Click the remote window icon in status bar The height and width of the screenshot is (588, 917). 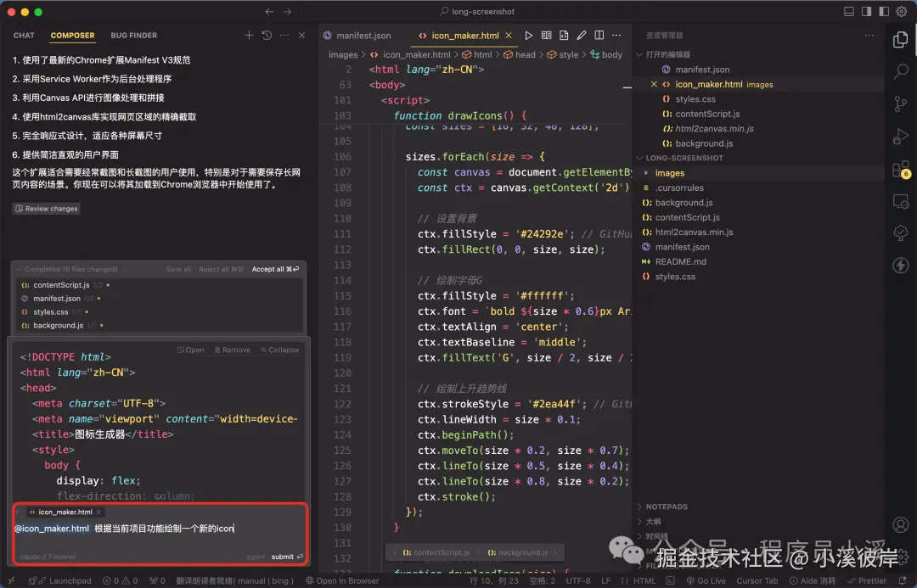click(x=10, y=580)
